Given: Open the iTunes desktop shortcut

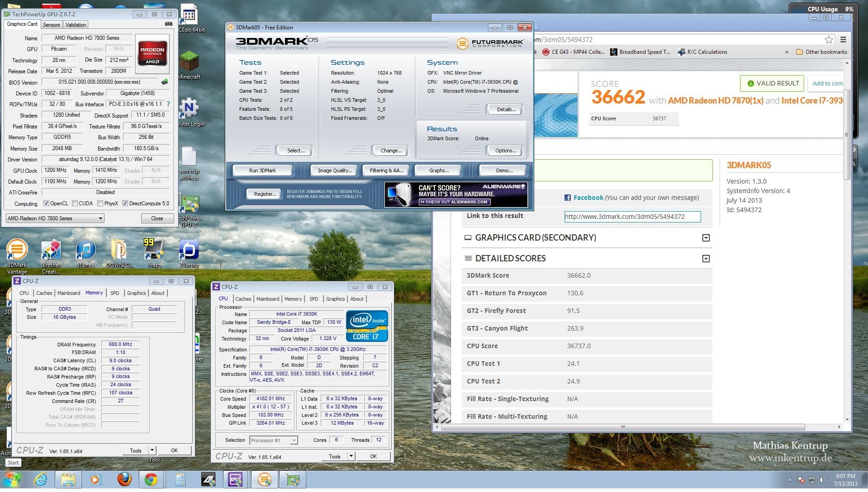Looking at the screenshot, I should point(85,253).
